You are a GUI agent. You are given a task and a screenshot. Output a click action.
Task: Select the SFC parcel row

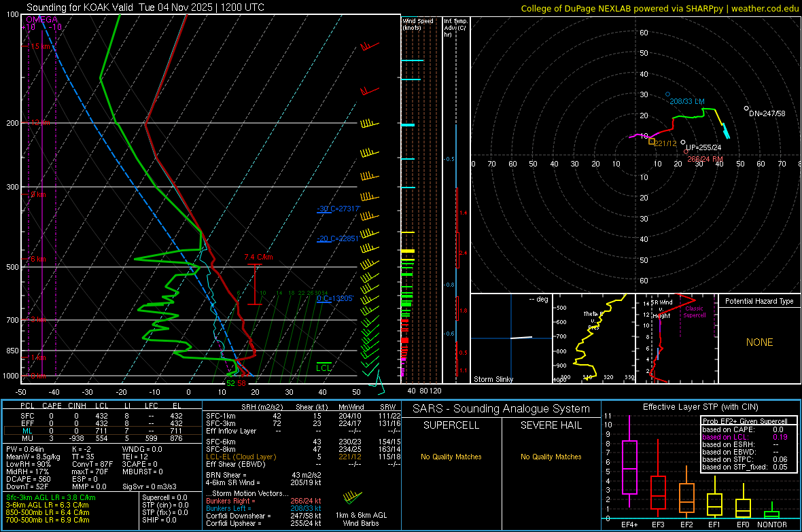(x=101, y=416)
